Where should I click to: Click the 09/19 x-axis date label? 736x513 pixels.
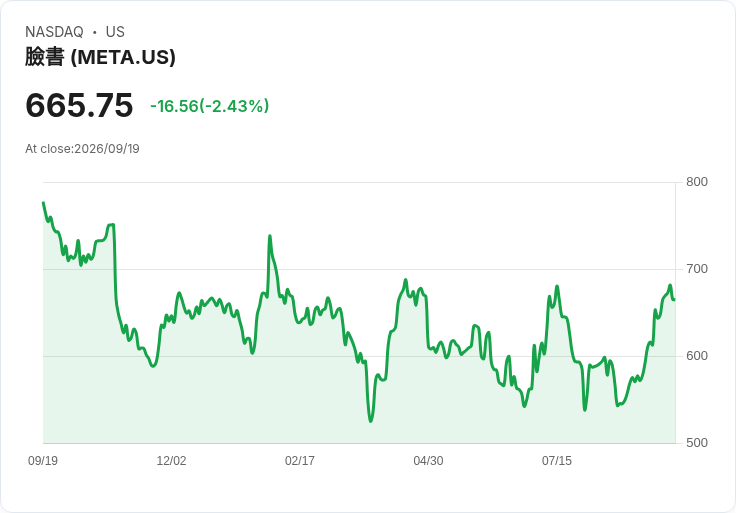pos(43,461)
